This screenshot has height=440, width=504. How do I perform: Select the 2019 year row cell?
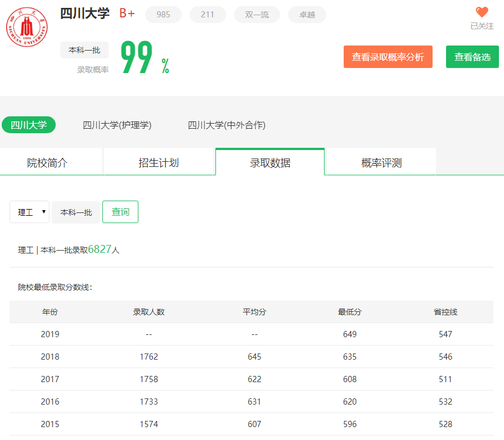coord(50,334)
